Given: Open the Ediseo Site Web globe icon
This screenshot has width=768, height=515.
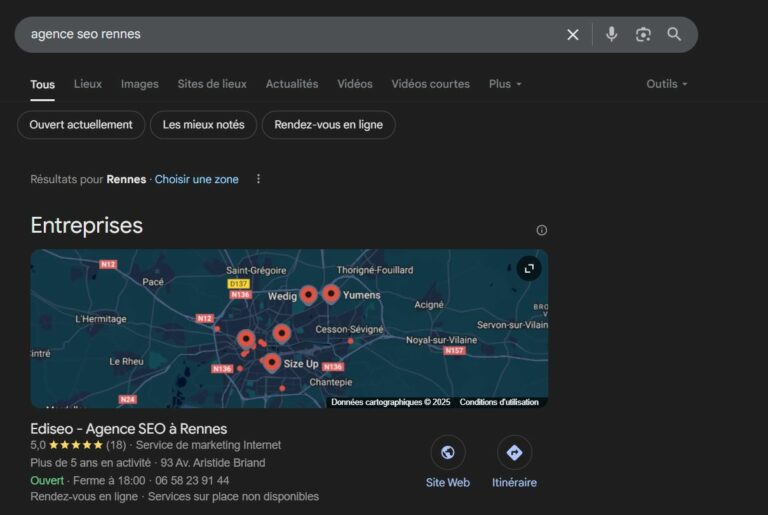Looking at the screenshot, I should [448, 452].
